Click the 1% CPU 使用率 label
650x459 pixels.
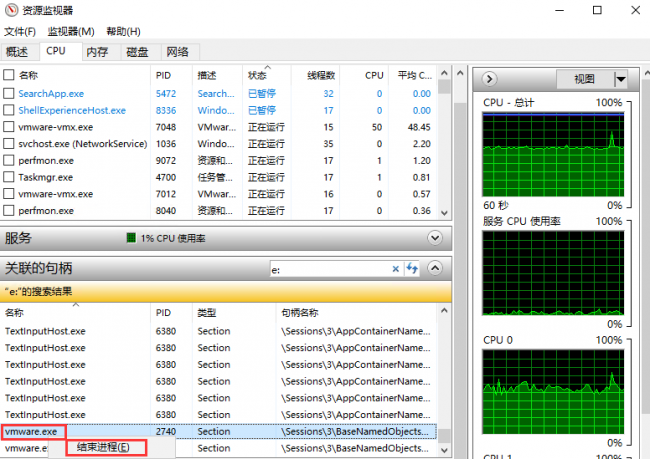(173, 238)
